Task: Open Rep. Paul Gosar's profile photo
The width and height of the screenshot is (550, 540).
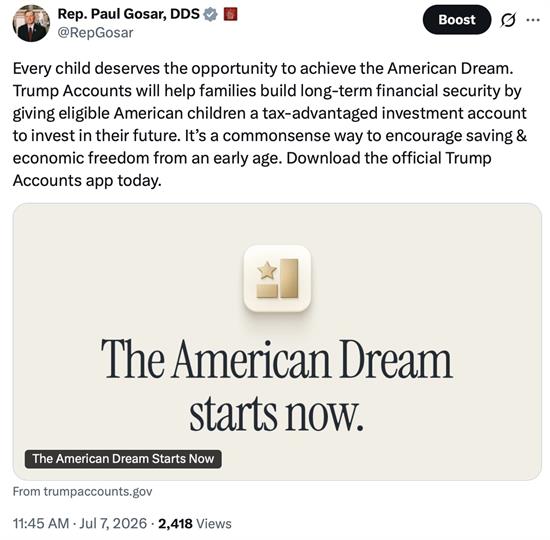Action: click(x=31, y=23)
